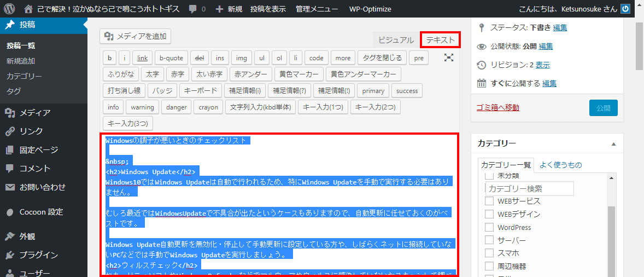
Task: Check the WordPress category
Action: pos(489,227)
